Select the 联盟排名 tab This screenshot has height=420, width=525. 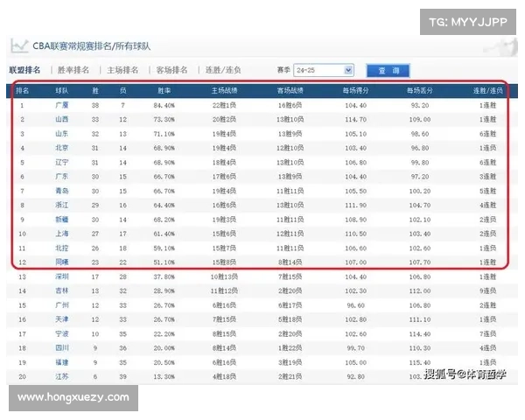pos(24,70)
